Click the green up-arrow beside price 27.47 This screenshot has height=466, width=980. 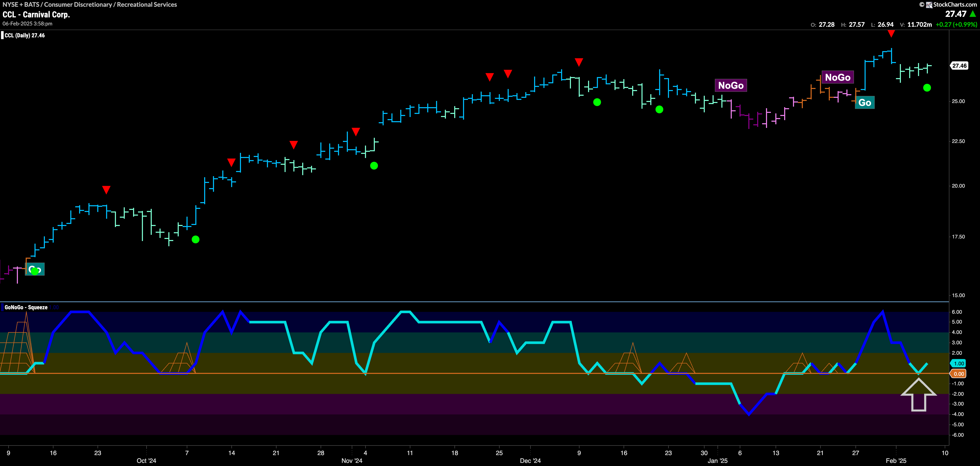[973, 14]
